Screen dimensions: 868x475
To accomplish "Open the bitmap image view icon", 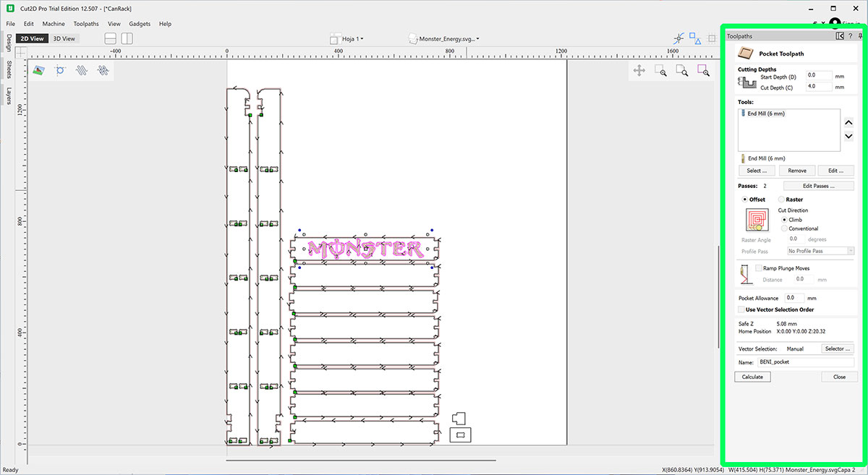I will point(39,70).
